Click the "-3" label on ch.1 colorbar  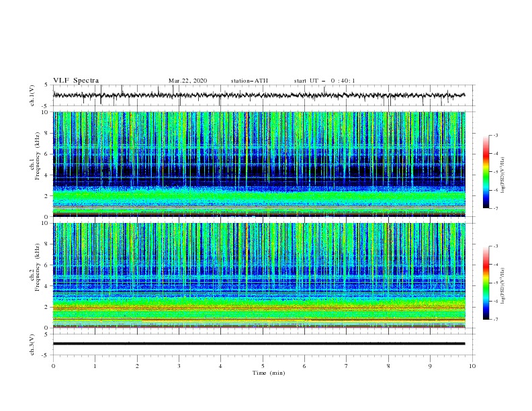[495, 135]
